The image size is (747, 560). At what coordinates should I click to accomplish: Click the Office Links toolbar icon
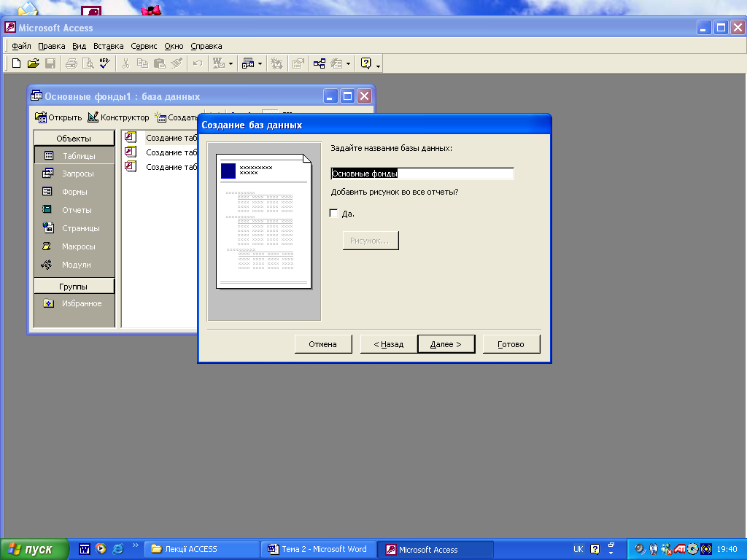click(219, 63)
